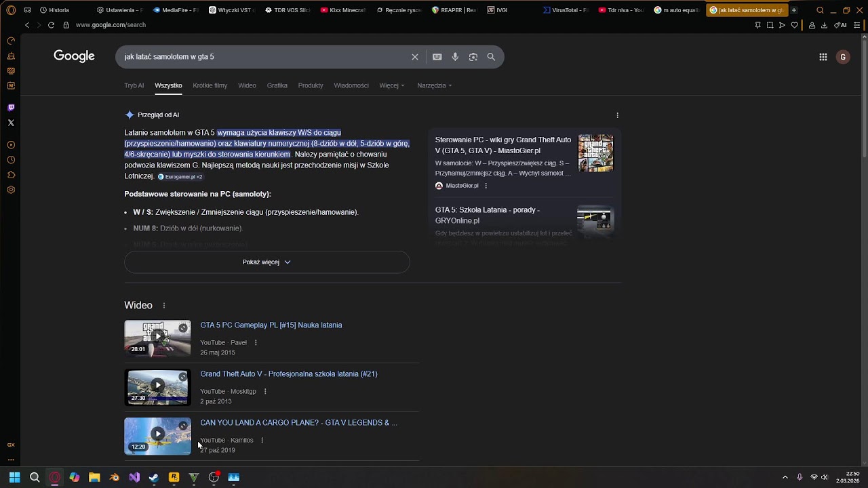Open Sterowanie PC wiki MiastoGier.pl link
The image size is (868, 488).
(503, 145)
